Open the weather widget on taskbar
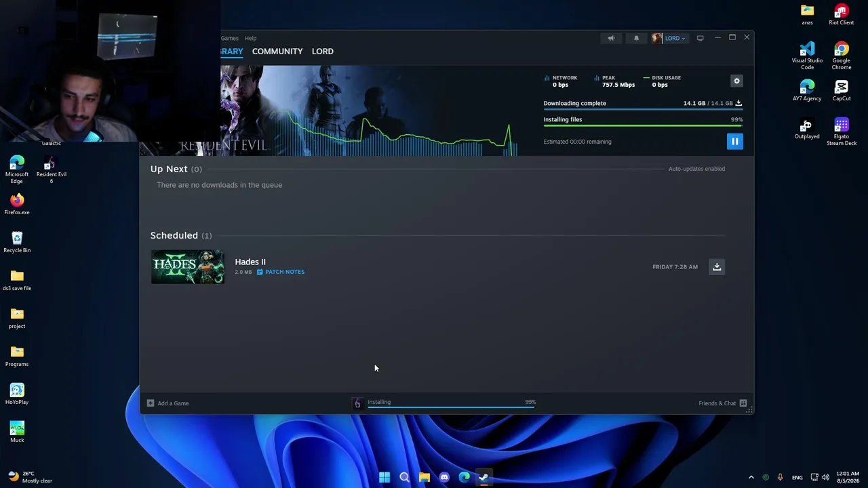 [30, 477]
